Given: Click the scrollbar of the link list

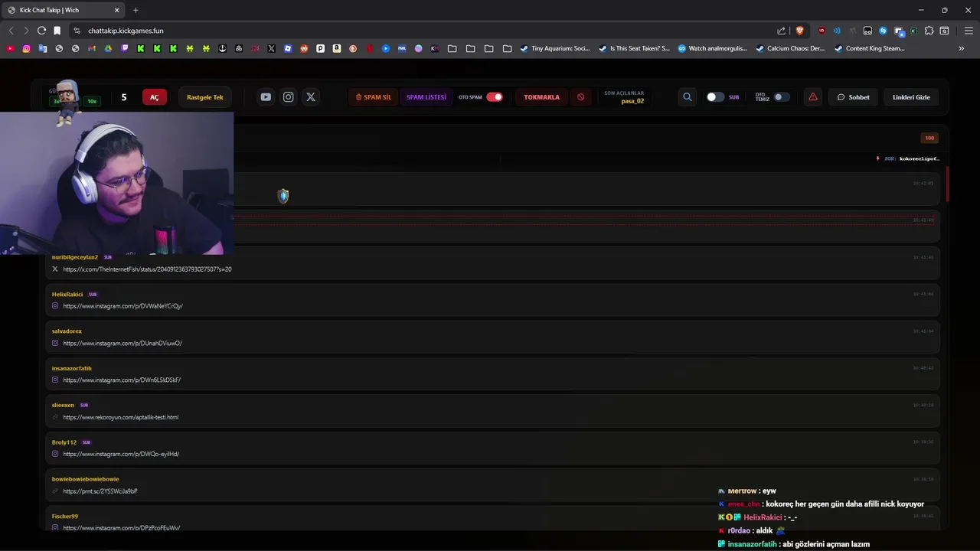Looking at the screenshot, I should pos(947,184).
